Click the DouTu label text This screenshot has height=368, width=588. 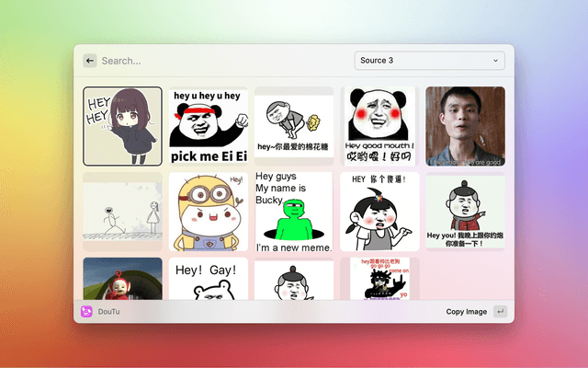click(109, 312)
